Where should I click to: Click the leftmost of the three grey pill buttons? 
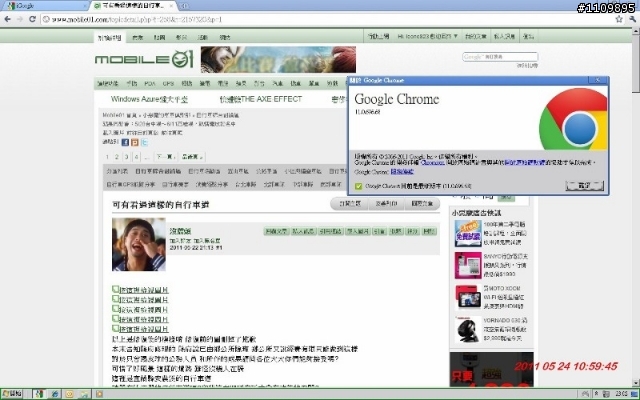point(350,203)
